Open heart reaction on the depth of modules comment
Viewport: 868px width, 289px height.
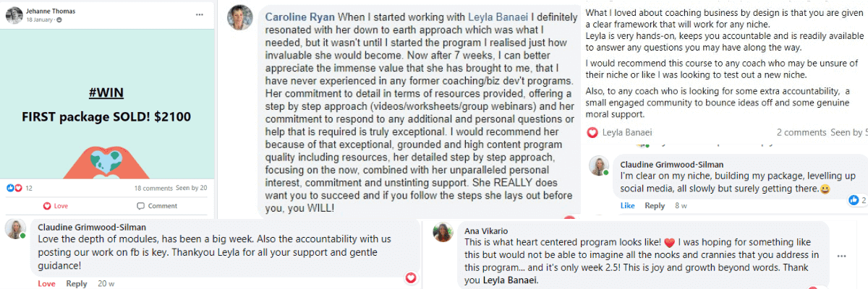[x=411, y=277]
